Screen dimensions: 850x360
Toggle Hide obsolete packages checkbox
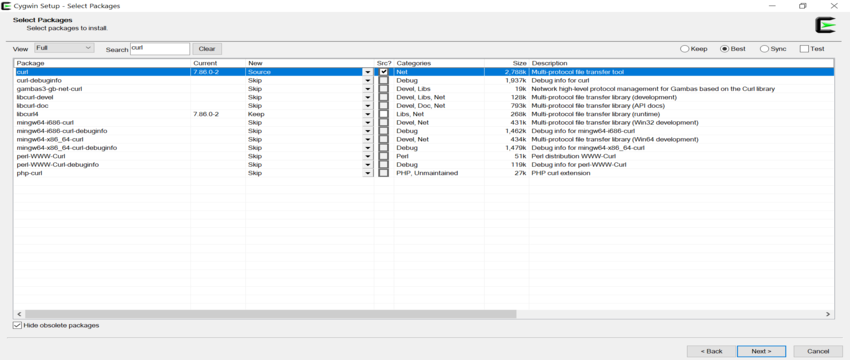click(x=17, y=325)
